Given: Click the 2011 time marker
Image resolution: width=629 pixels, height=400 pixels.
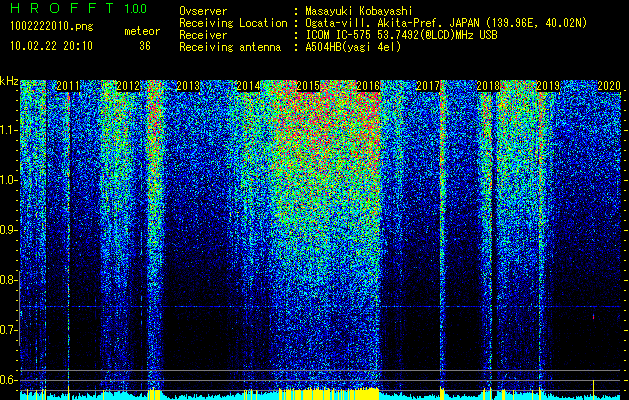Looking at the screenshot, I should click(x=68, y=86).
